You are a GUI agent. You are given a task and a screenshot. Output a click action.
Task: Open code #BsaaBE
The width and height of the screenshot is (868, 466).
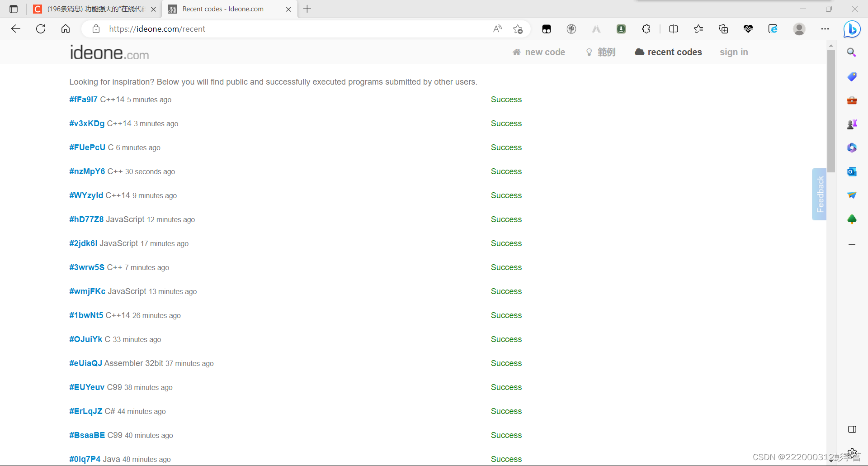click(x=87, y=435)
